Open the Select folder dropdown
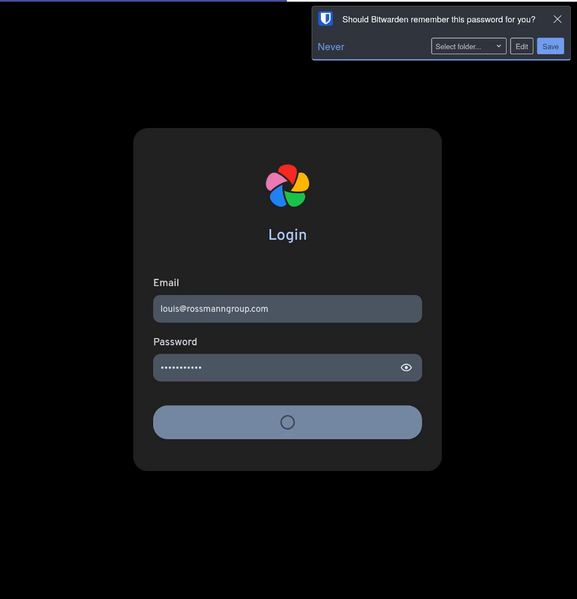Image resolution: width=577 pixels, height=599 pixels. coord(468,46)
